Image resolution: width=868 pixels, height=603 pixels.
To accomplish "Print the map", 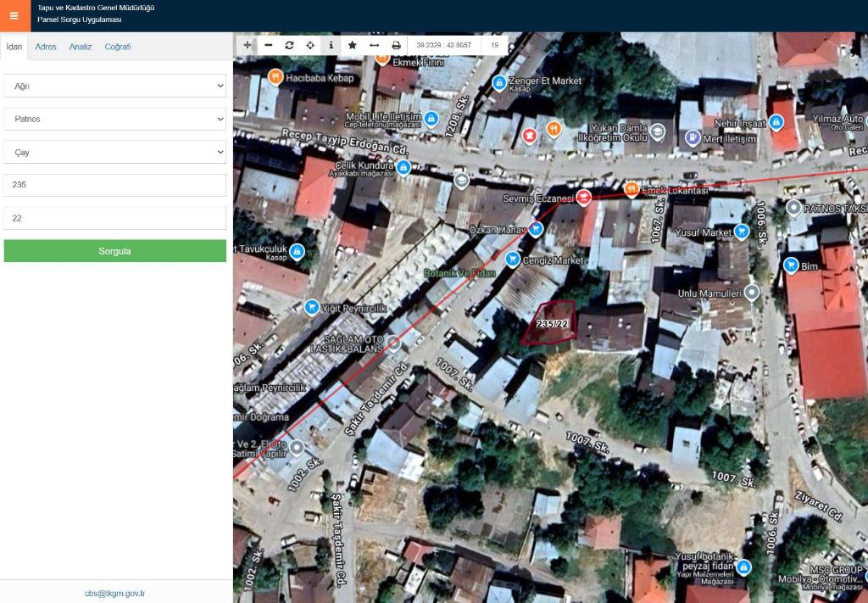I will (396, 46).
